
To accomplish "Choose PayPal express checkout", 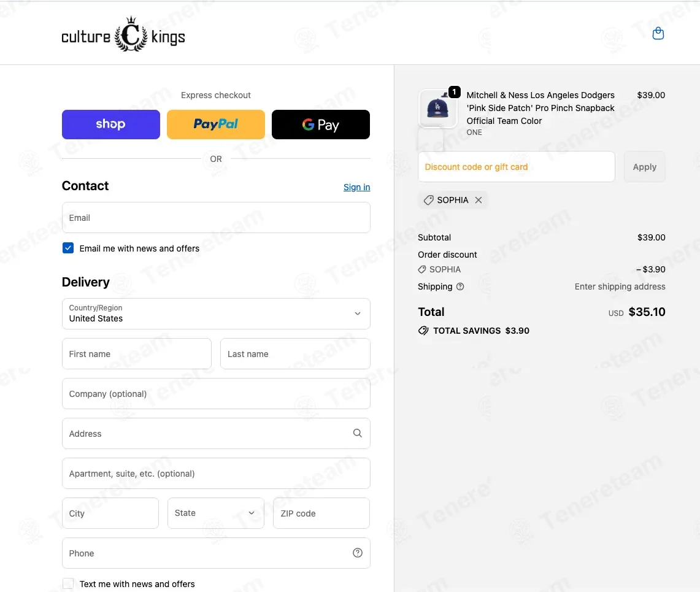I will [x=215, y=124].
